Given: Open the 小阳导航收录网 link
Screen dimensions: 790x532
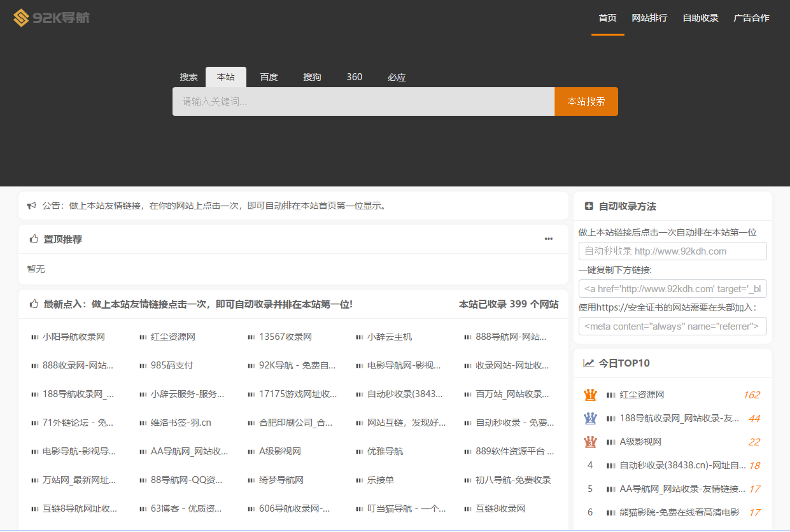Looking at the screenshot, I should (x=74, y=337).
